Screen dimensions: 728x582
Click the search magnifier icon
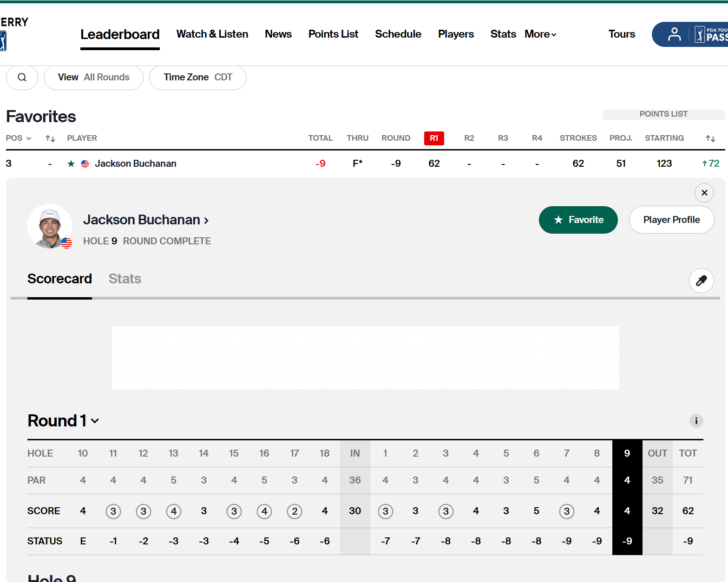pos(22,77)
